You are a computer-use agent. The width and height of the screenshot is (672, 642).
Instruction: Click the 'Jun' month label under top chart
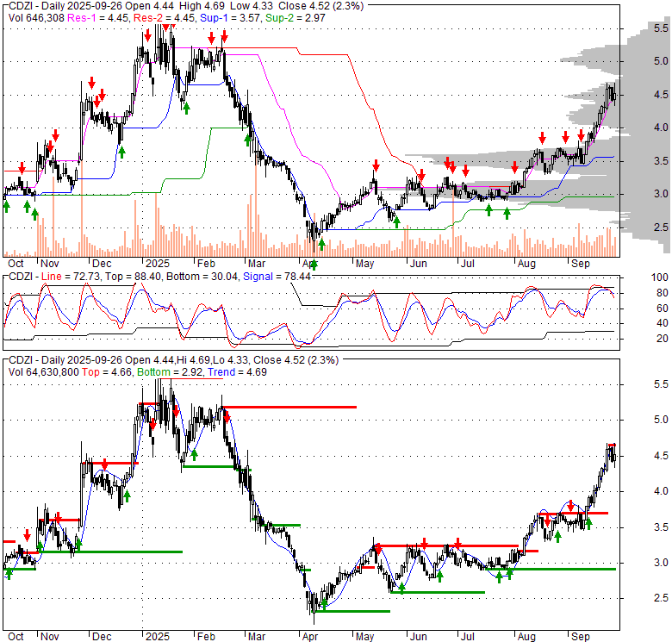click(x=418, y=264)
